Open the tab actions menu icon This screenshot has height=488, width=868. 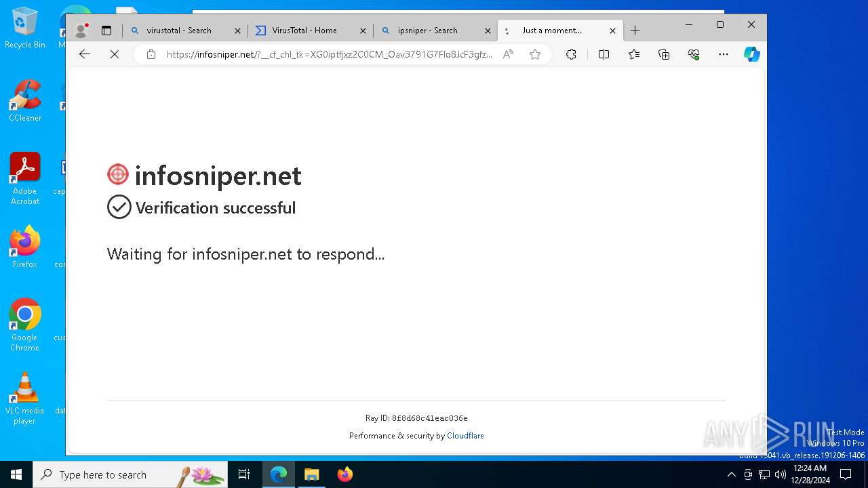[106, 30]
